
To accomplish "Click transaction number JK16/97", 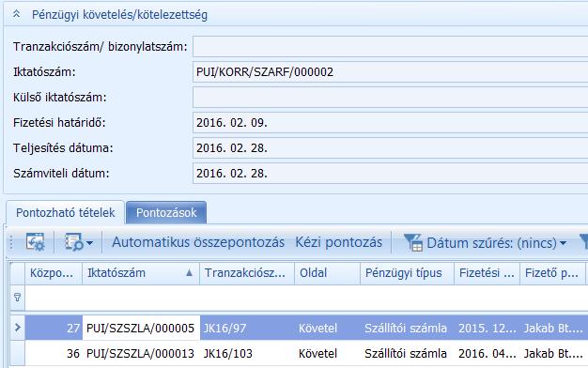I will point(224,329).
